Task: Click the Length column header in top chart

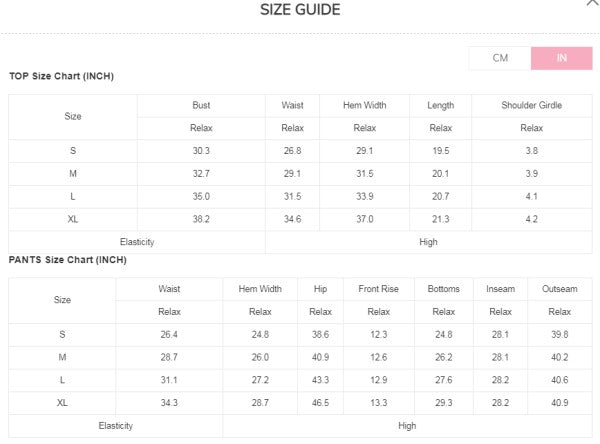Action: pos(441,105)
